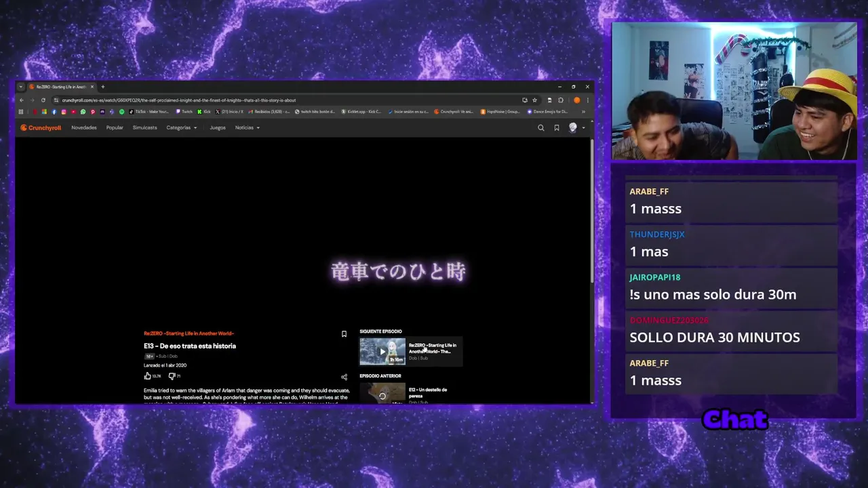
Task: Select 'Lanzado el 1 abr 2020' text
Action: coord(165,365)
